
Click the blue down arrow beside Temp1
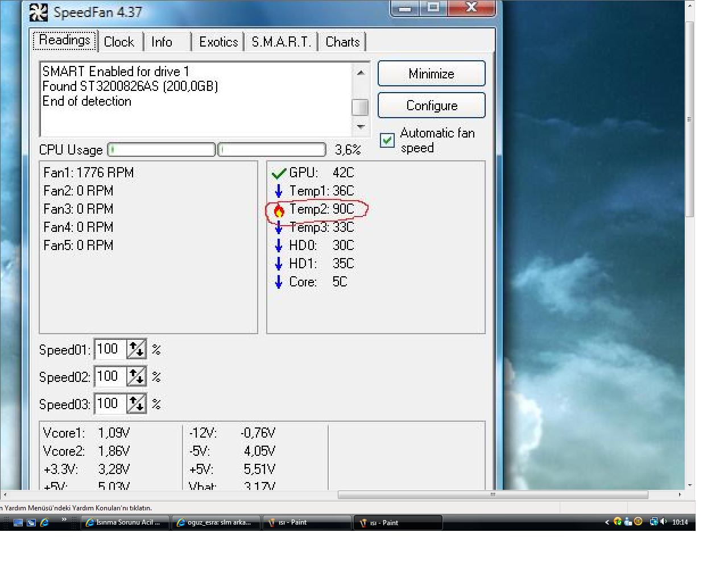279,191
